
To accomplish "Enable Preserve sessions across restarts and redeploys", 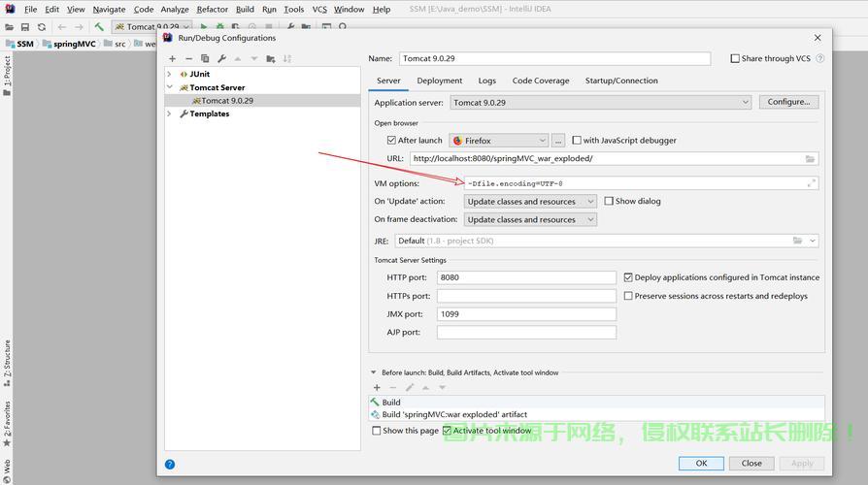I will (x=628, y=296).
